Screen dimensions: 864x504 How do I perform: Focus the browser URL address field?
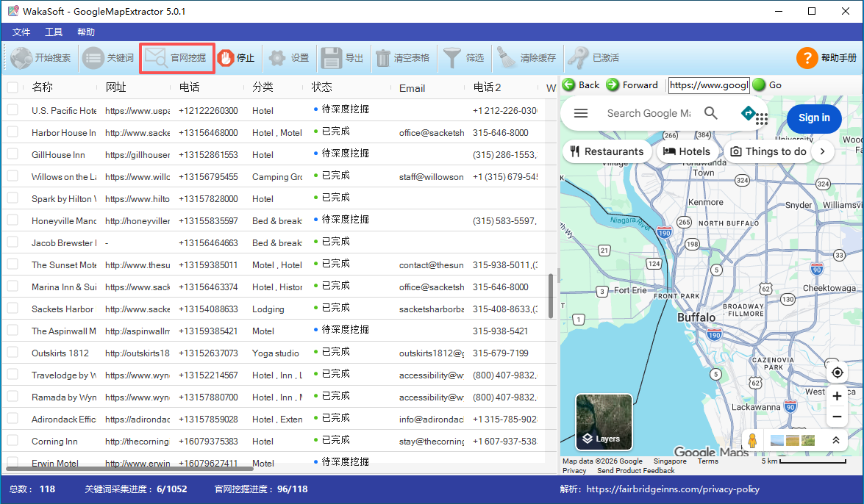[709, 84]
